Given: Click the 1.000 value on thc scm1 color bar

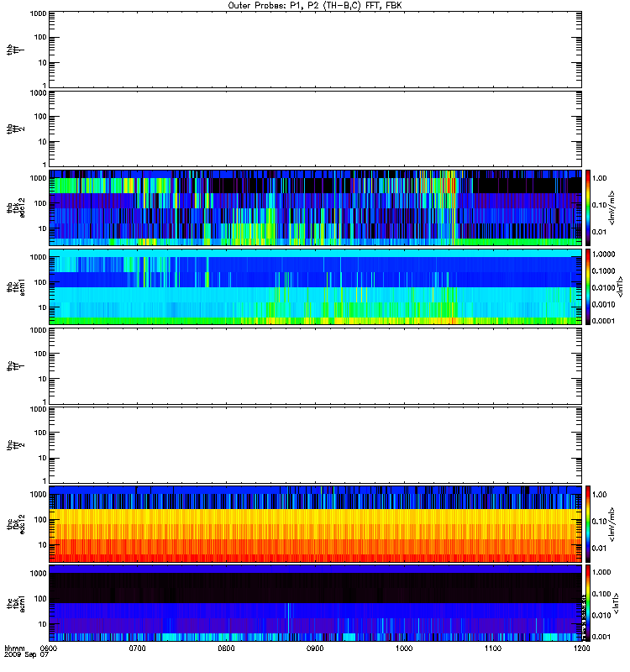Looking at the screenshot, I should point(601,572).
